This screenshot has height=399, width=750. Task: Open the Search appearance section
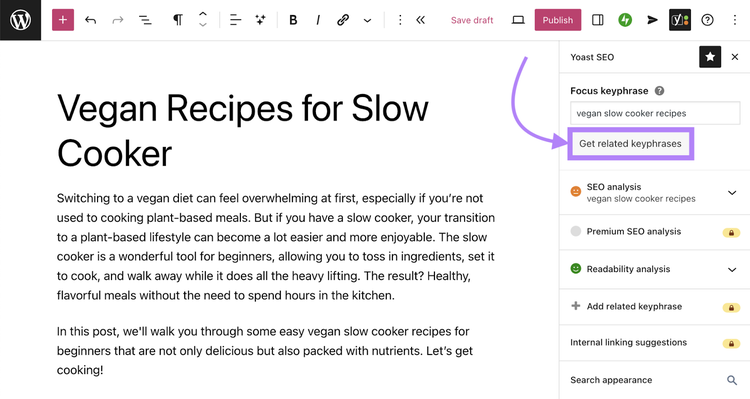coord(654,380)
